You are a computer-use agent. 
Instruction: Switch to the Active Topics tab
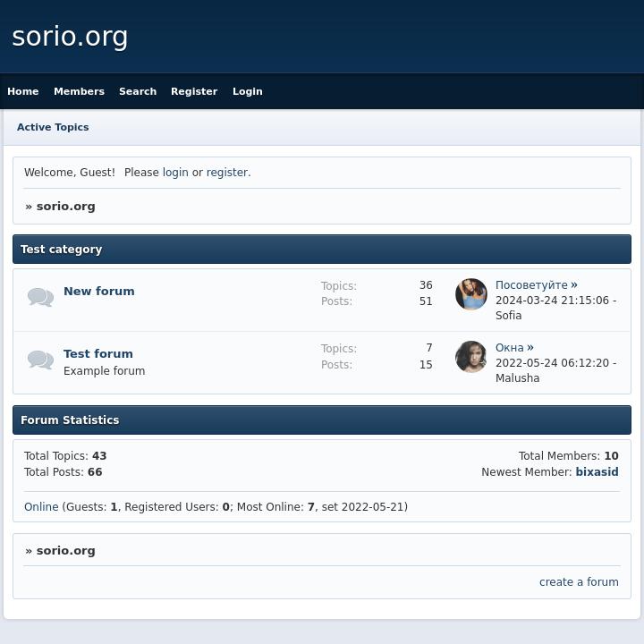pyautogui.click(x=53, y=127)
